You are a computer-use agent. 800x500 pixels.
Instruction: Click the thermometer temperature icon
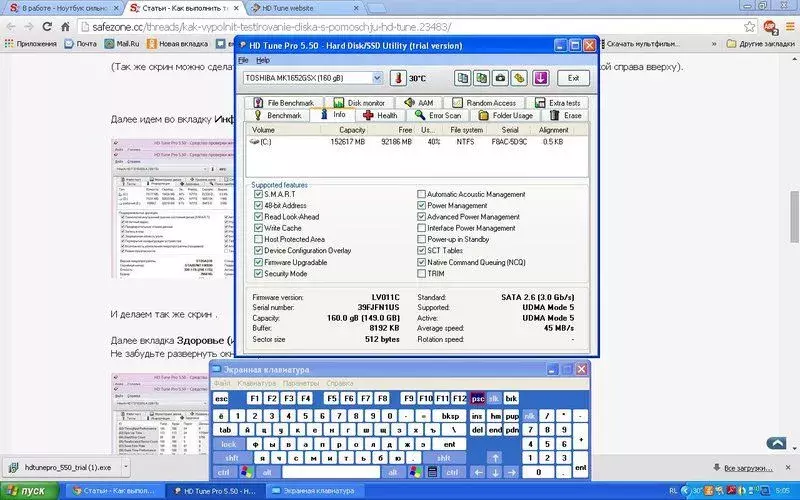click(398, 78)
